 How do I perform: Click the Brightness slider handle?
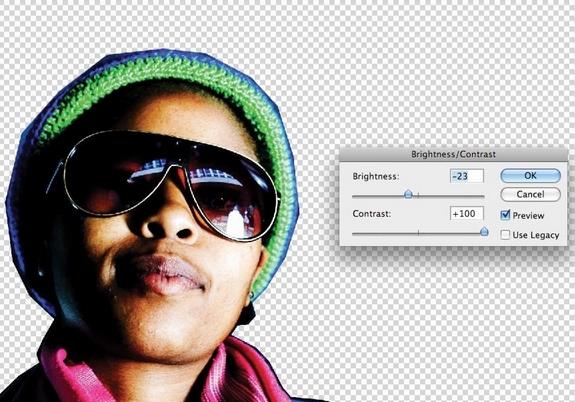point(408,194)
